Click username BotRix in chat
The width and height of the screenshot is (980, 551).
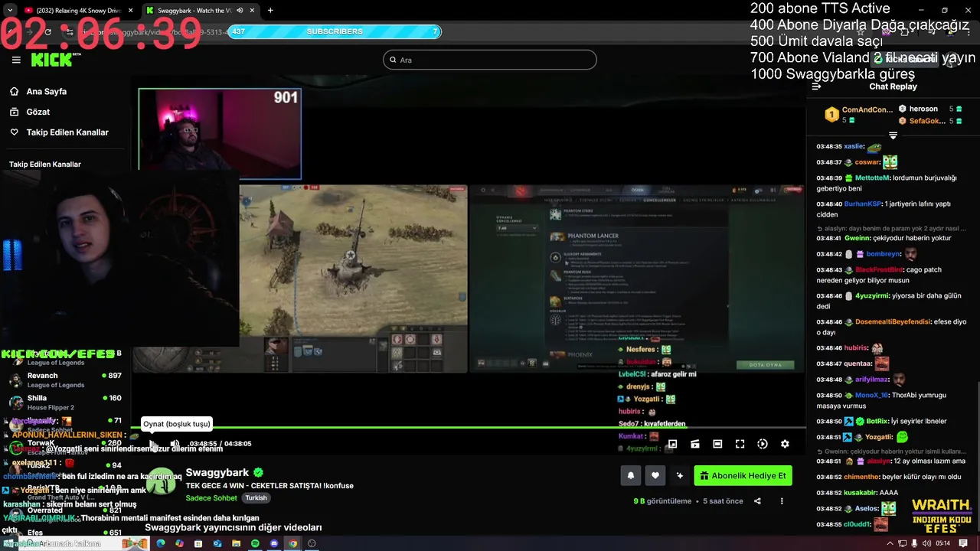876,422
